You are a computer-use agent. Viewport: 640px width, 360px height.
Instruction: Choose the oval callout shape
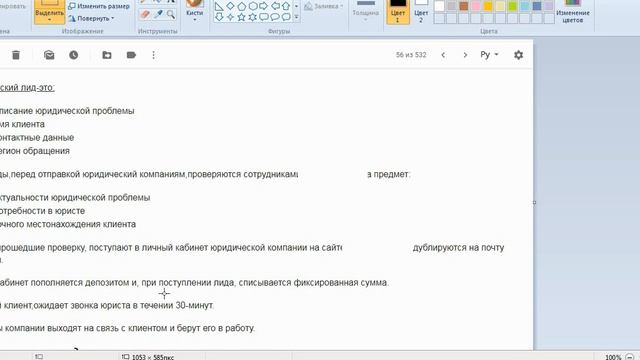275,17
